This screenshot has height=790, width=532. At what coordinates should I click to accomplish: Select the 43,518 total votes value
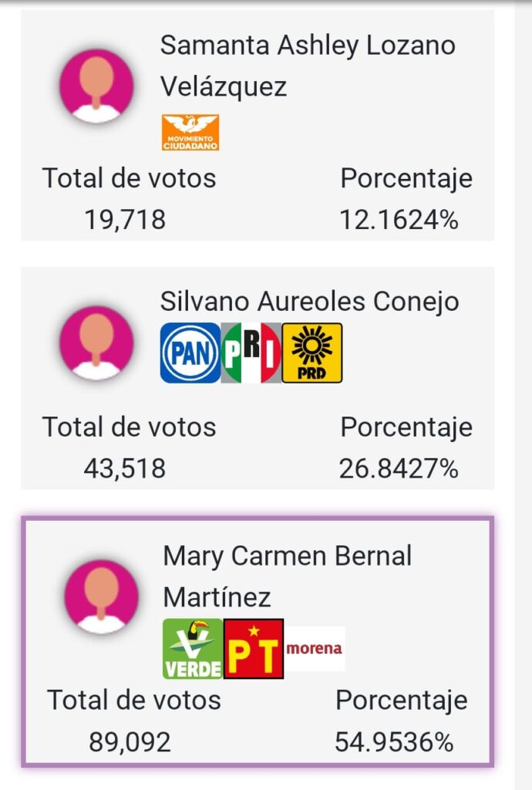(125, 468)
